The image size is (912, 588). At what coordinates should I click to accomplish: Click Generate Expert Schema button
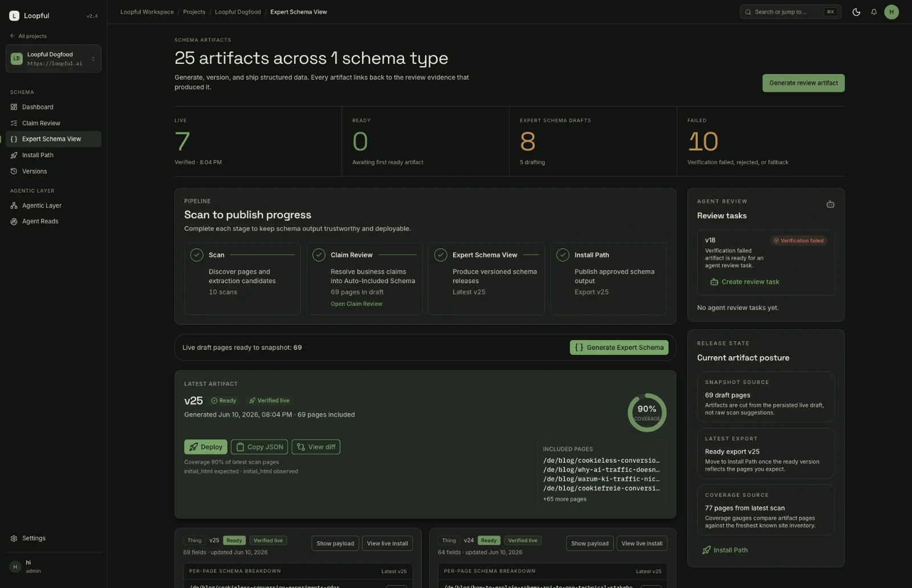click(619, 348)
